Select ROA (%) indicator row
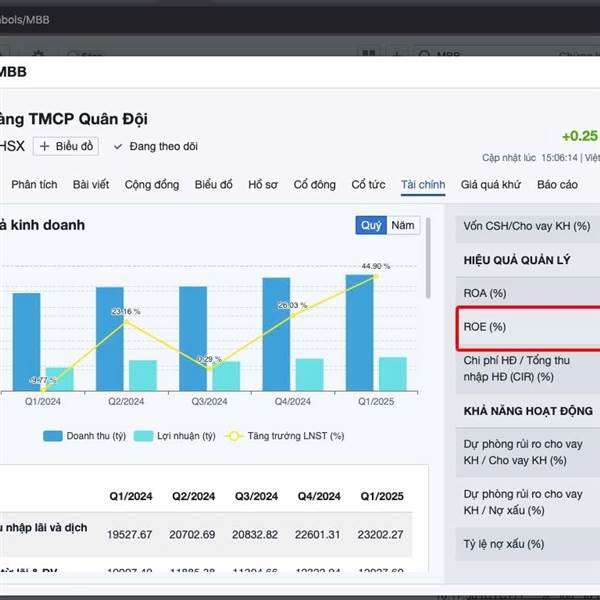600x600 pixels. (528, 293)
